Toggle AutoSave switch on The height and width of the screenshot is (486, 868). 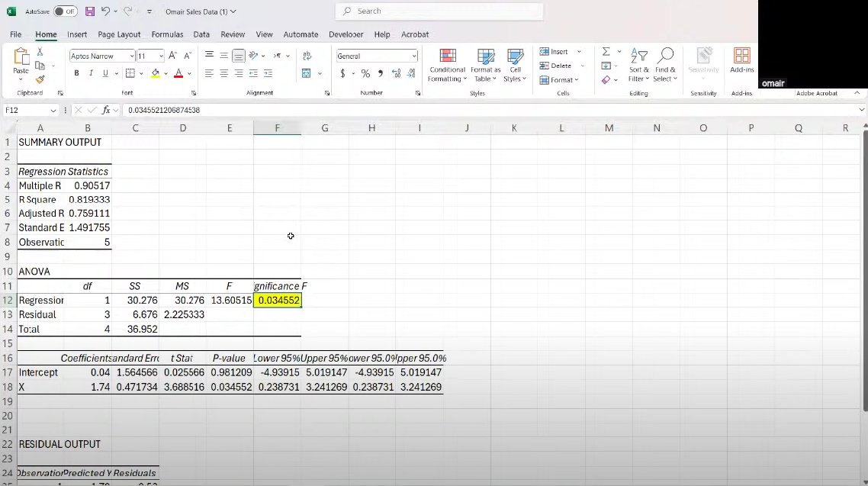[x=66, y=11]
